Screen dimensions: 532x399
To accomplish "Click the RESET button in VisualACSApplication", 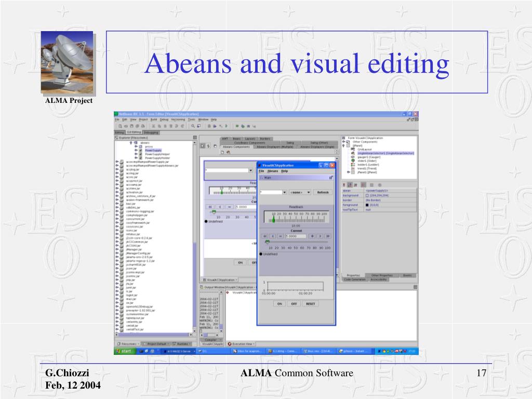I will tap(311, 303).
